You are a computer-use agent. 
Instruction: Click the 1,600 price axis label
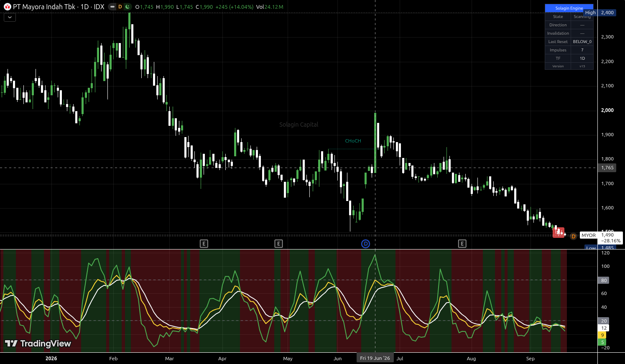pyautogui.click(x=607, y=208)
